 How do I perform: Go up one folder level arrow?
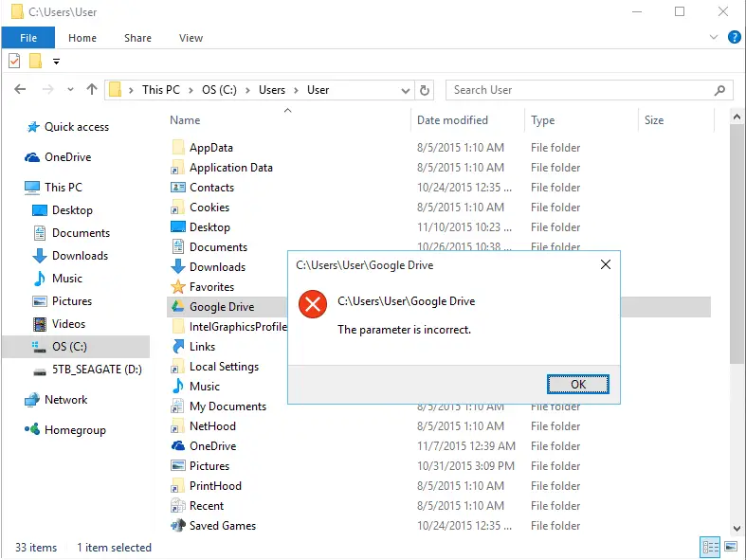click(x=92, y=89)
